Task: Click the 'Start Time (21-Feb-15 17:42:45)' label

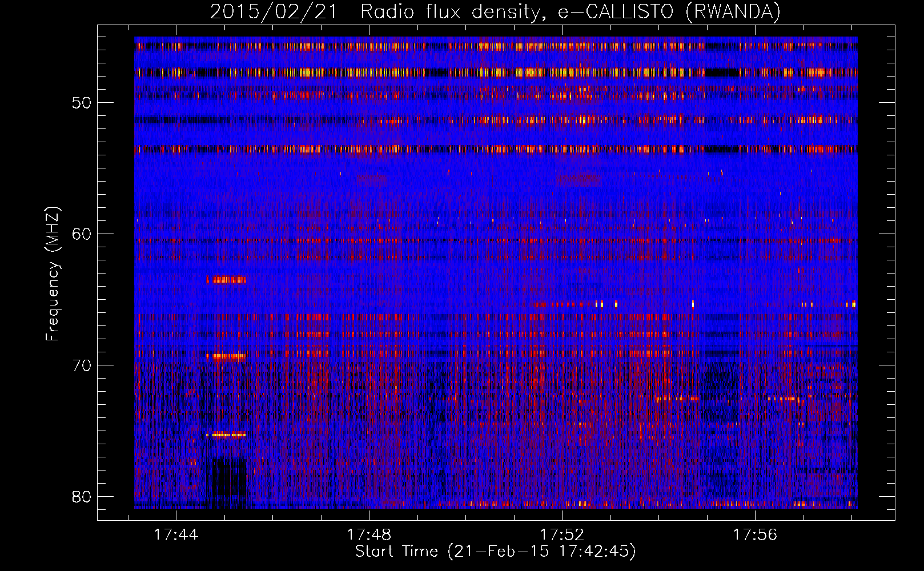Action: (495, 552)
